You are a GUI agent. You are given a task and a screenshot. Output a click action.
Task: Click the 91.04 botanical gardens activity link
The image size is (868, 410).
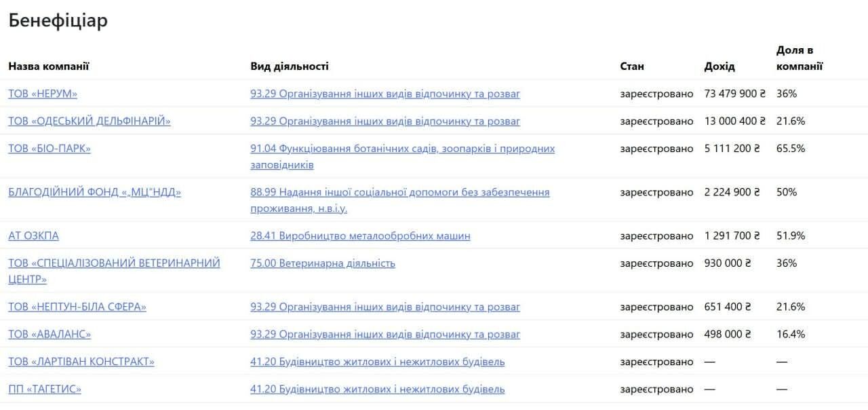click(x=402, y=149)
